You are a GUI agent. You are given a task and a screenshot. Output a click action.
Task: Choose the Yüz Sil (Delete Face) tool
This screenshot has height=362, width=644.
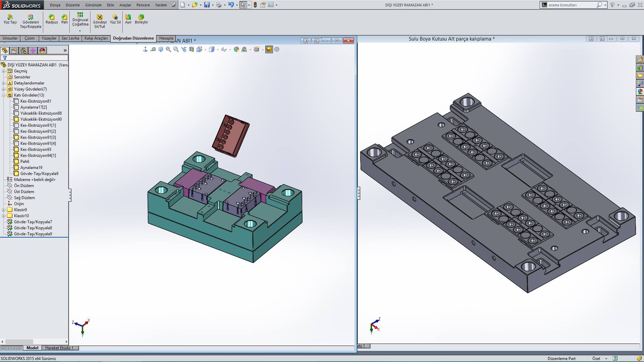click(x=115, y=19)
